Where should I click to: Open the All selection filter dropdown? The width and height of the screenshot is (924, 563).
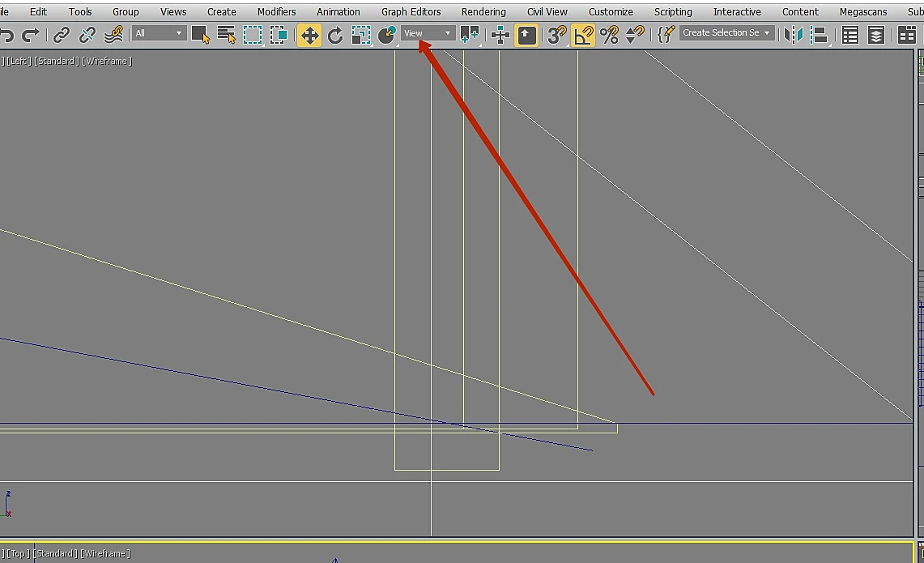[x=158, y=33]
